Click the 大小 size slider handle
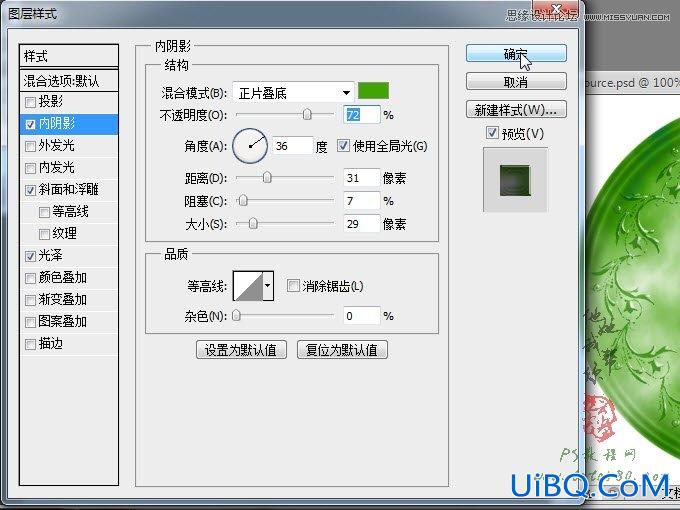The height and width of the screenshot is (510, 680). tap(253, 223)
